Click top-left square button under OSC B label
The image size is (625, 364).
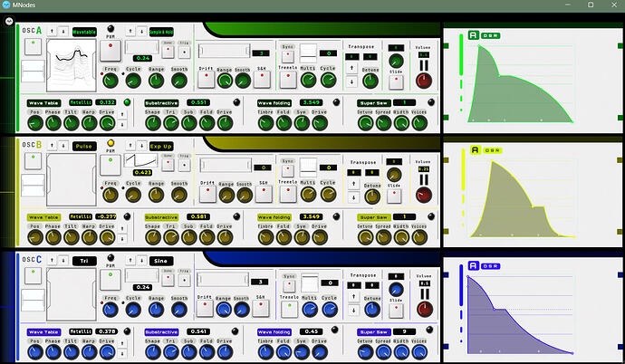pyautogui.click(x=34, y=161)
